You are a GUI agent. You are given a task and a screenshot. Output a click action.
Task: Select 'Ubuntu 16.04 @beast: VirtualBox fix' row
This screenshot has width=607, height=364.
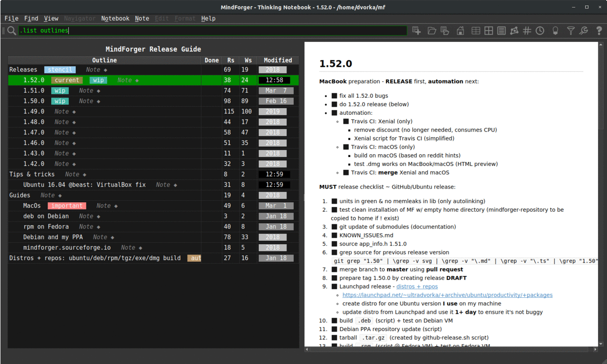153,185
